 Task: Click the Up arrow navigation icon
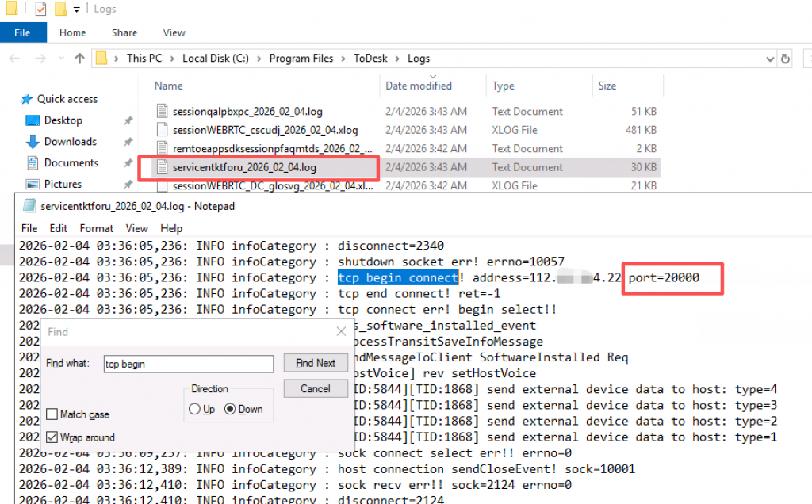[x=79, y=58]
